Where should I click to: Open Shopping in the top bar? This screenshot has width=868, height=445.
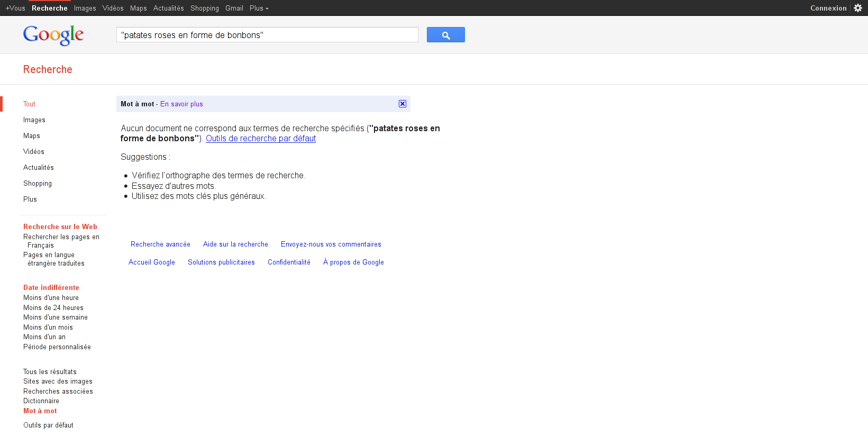tap(205, 8)
